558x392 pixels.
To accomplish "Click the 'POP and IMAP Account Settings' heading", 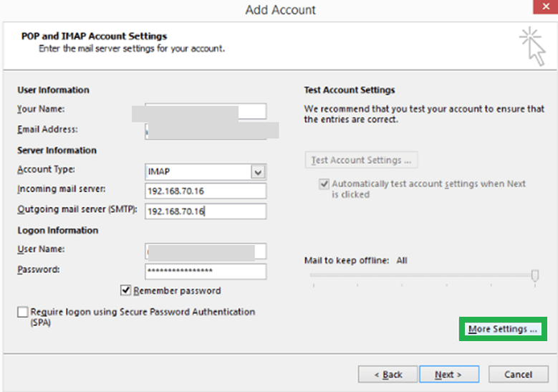I will tap(94, 37).
